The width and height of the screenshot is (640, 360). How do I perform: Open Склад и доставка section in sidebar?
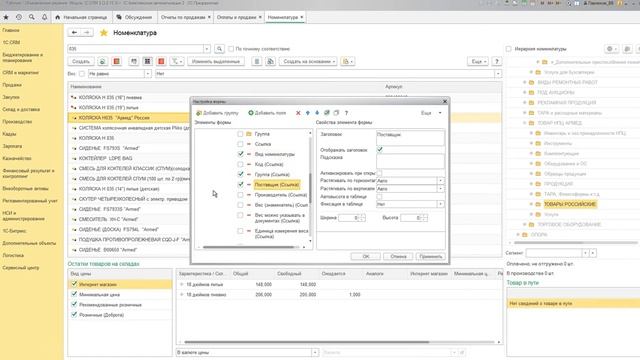21,109
